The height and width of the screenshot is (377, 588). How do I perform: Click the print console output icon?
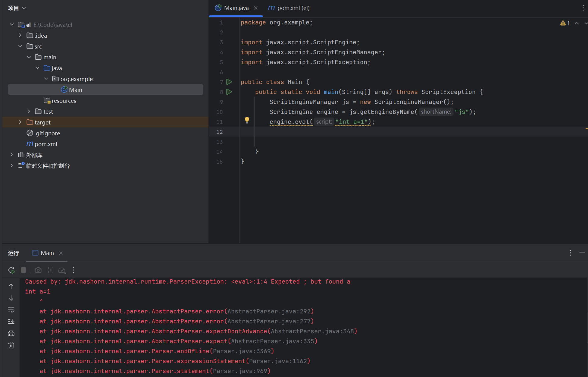click(11, 333)
